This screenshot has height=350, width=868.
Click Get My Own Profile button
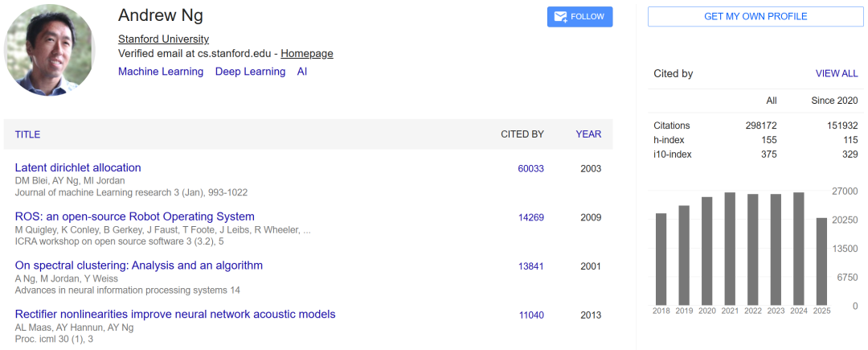point(755,17)
